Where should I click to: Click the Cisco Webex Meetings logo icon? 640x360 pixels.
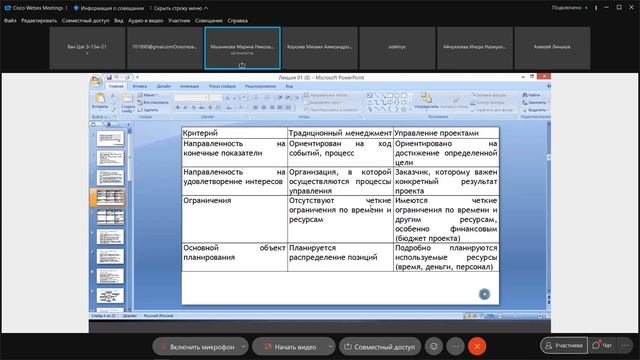point(8,8)
